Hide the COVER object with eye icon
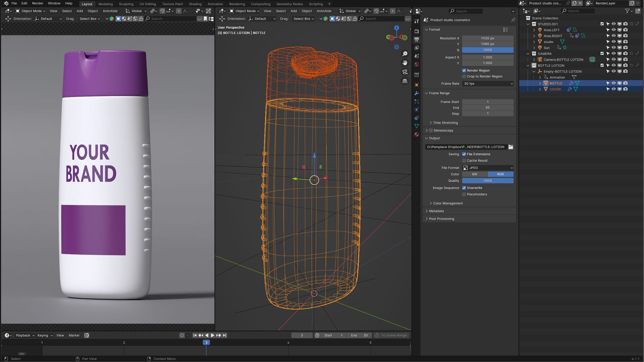The height and width of the screenshot is (362, 644). [613, 89]
